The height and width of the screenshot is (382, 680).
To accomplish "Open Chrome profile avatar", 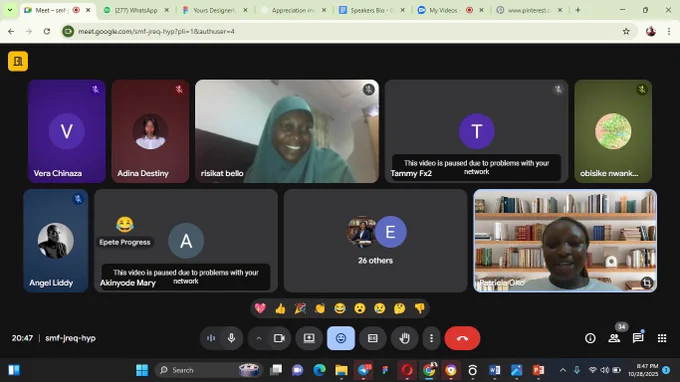I will [x=651, y=31].
